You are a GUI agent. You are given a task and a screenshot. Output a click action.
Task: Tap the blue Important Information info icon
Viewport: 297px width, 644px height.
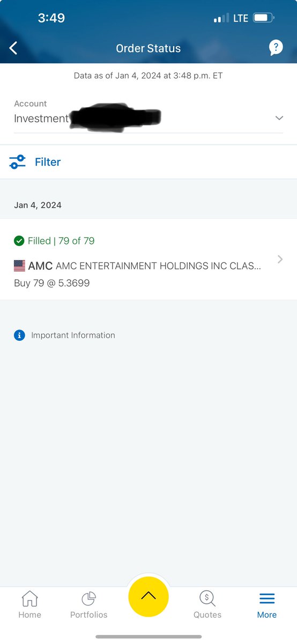[19, 335]
